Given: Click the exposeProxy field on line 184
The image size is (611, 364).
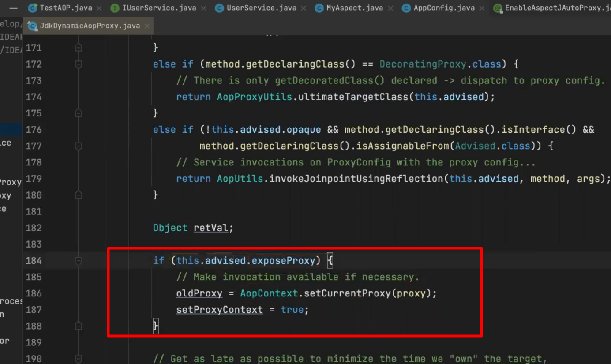Looking at the screenshot, I should (284, 261).
